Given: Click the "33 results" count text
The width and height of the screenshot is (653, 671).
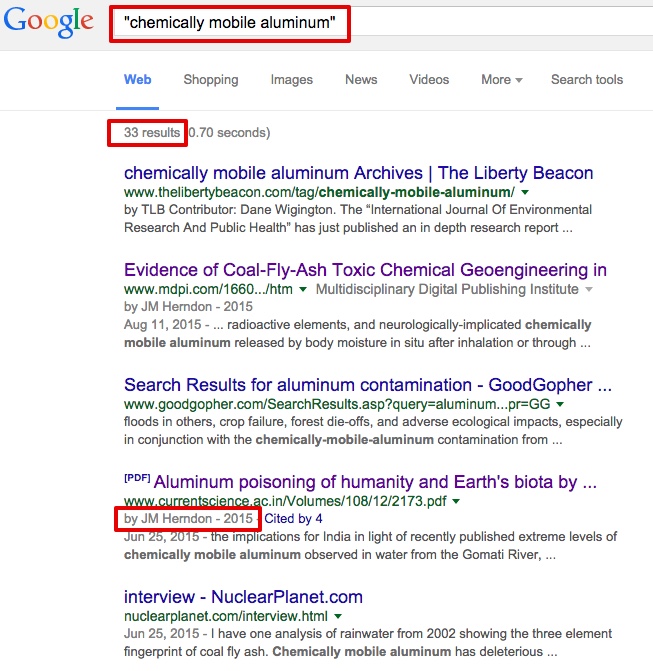Looking at the screenshot, I should pyautogui.click(x=152, y=133).
